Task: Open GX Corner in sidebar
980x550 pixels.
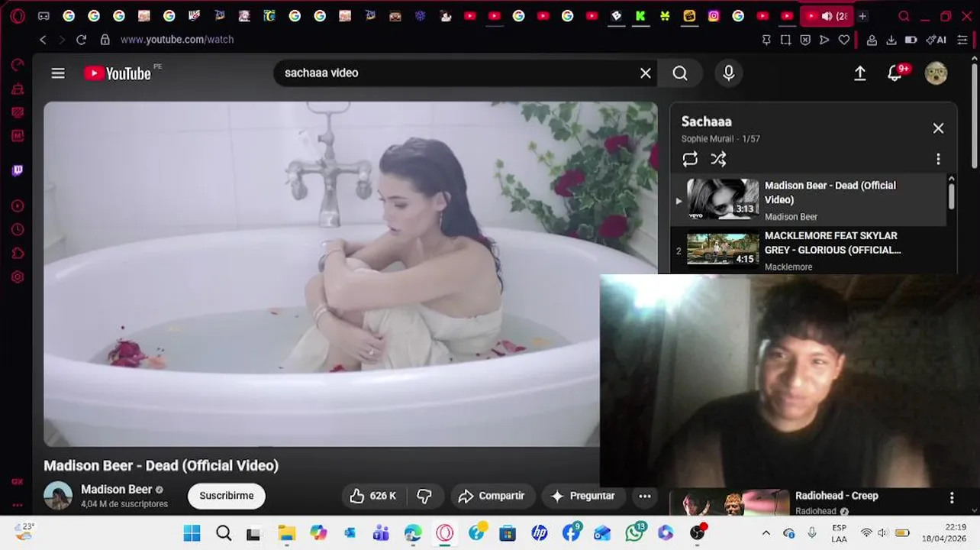Action: 18,481
